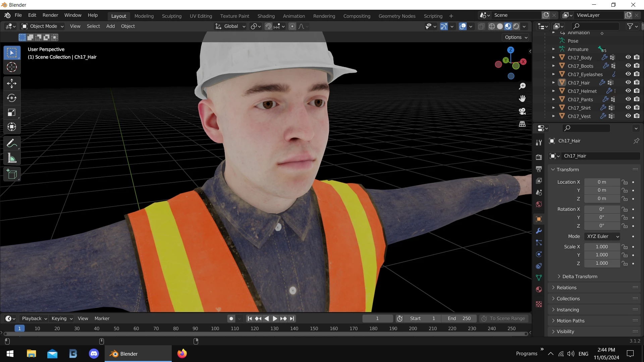This screenshot has width=644, height=362.
Task: Click the viewport Options button
Action: coord(516,37)
